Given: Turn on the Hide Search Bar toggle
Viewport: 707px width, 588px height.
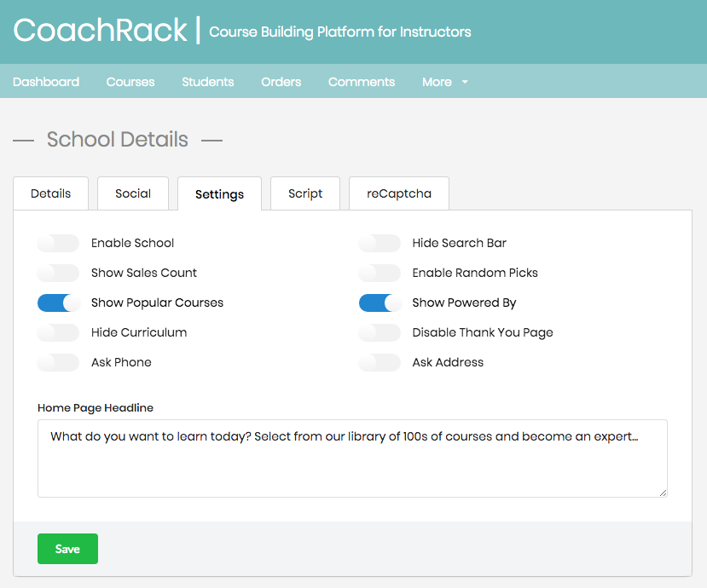Looking at the screenshot, I should (380, 244).
